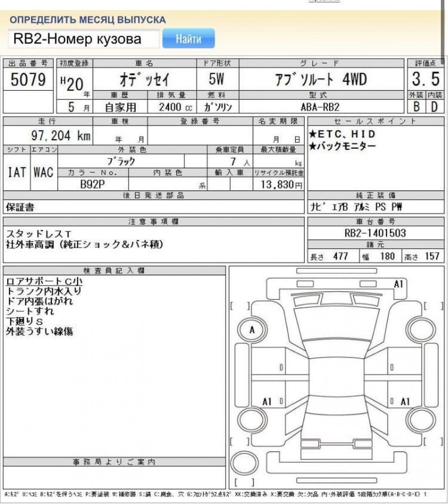The image size is (448, 504).
Task: Select the スタッドレスT note line
Action: click(38, 234)
